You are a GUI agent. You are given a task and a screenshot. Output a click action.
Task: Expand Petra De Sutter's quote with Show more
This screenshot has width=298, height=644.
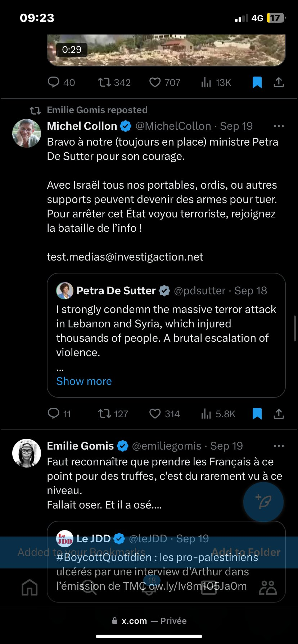click(84, 381)
